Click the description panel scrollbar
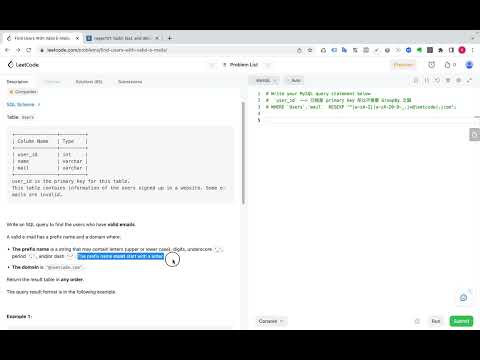This screenshot has height=360, width=480. [x=243, y=153]
